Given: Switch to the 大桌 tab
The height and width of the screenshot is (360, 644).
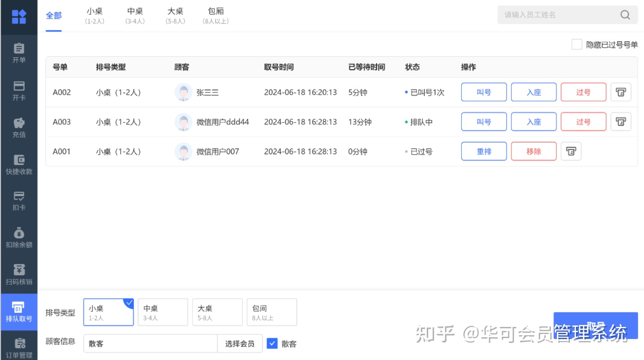Looking at the screenshot, I should click(175, 16).
